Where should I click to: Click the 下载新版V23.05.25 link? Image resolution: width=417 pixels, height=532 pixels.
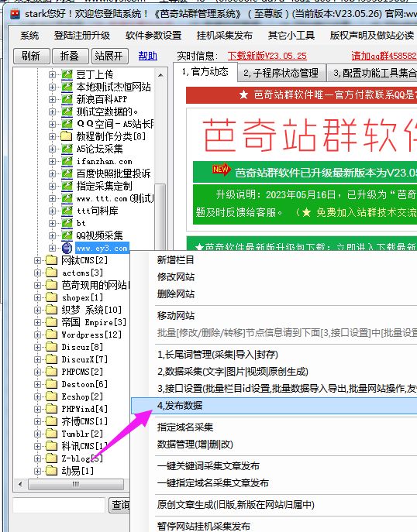(267, 56)
